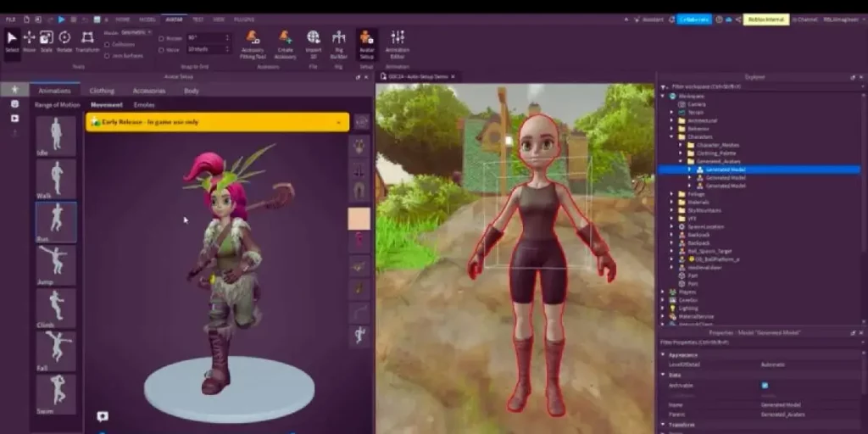868x434 pixels.
Task: Expand the Terrain node in Explorer
Action: click(x=672, y=112)
